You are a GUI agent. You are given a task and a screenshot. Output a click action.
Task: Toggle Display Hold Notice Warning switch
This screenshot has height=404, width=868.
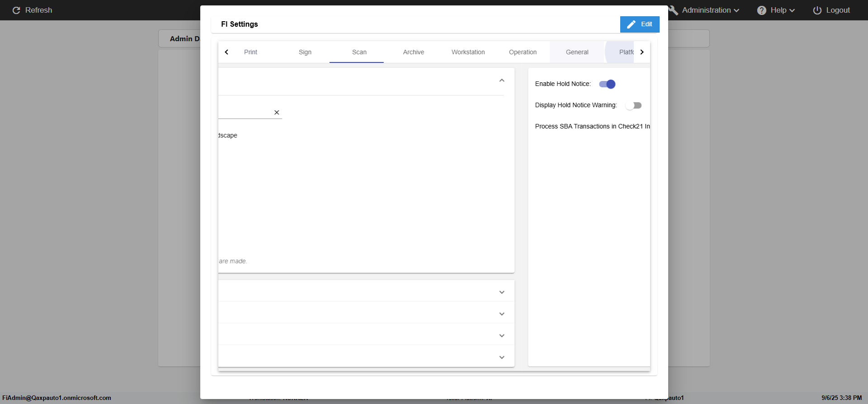pyautogui.click(x=633, y=105)
